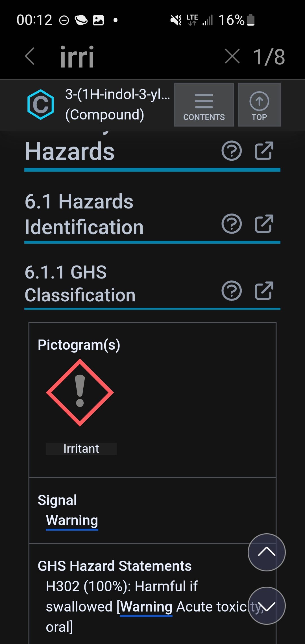Image resolution: width=305 pixels, height=644 pixels.
Task: Show help for 6.1 Hazards Identification
Action: [x=232, y=224]
